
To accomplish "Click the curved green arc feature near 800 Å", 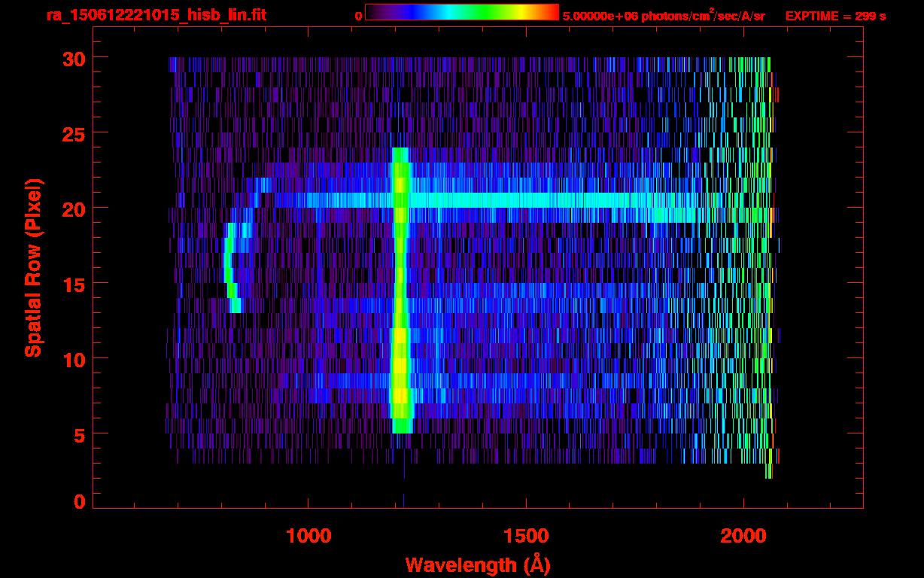I will pyautogui.click(x=229, y=268).
